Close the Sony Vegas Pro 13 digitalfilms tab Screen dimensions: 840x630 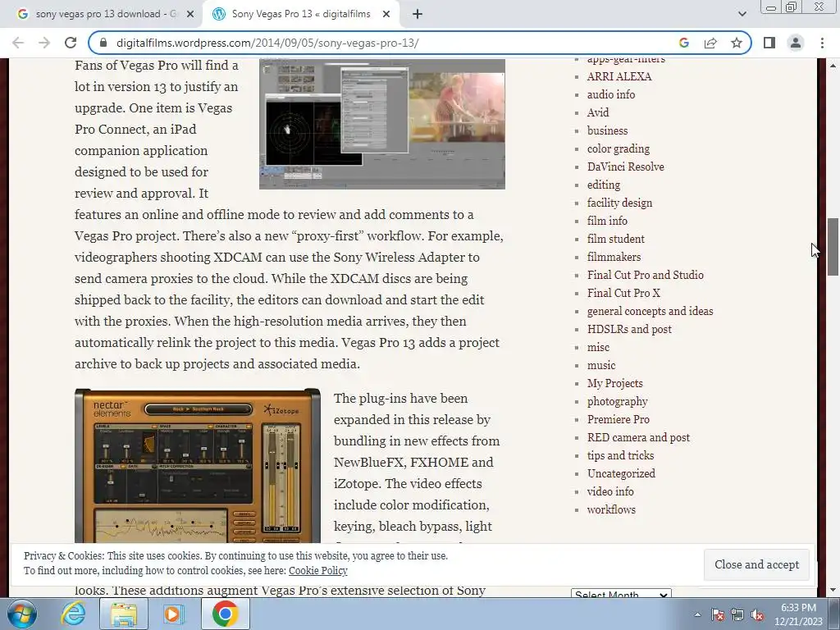(386, 14)
